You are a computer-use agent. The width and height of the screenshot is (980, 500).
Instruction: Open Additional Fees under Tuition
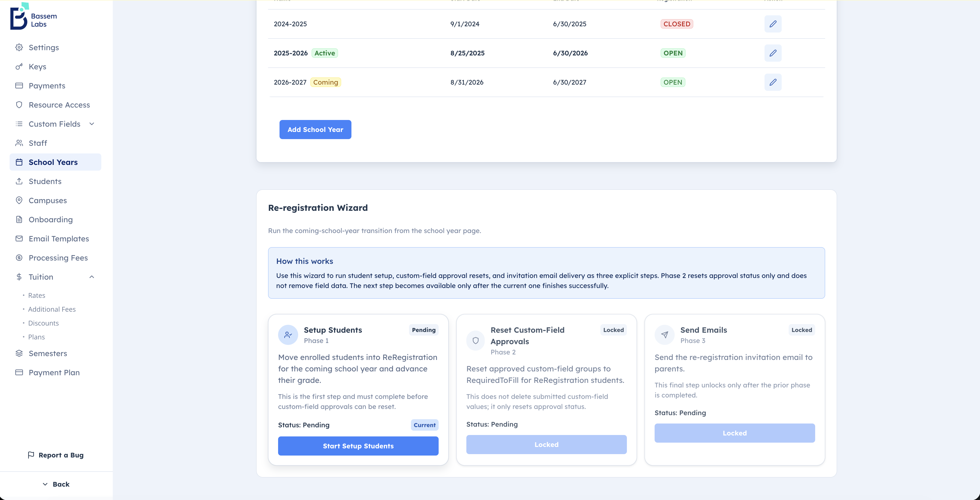point(52,309)
